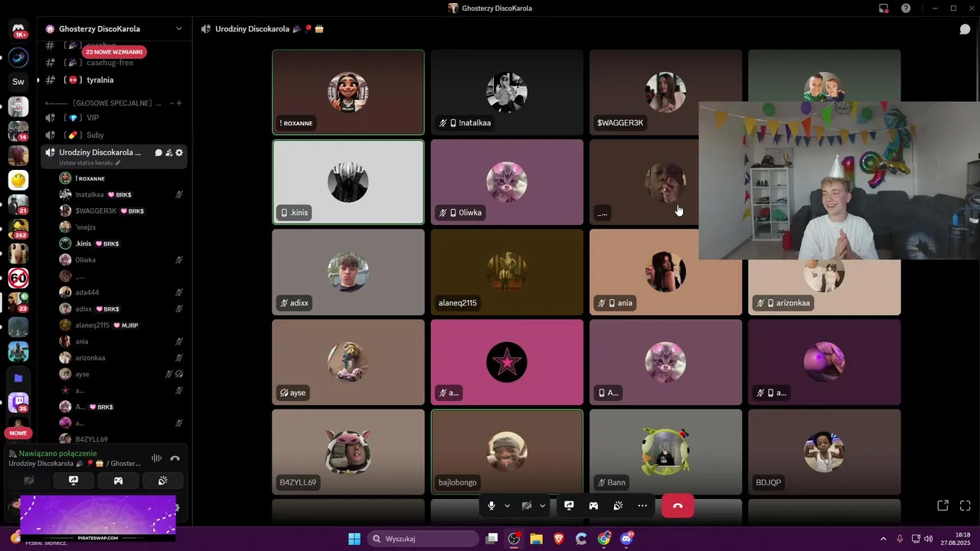Click 'Ustaw status kanału' link
The image size is (980, 551).
(90, 163)
